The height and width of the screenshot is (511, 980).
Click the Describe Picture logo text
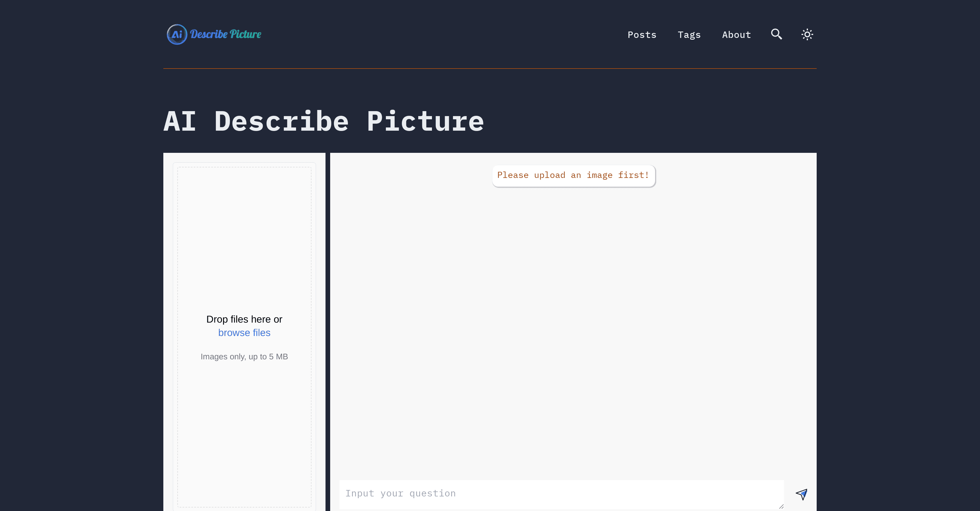[225, 34]
